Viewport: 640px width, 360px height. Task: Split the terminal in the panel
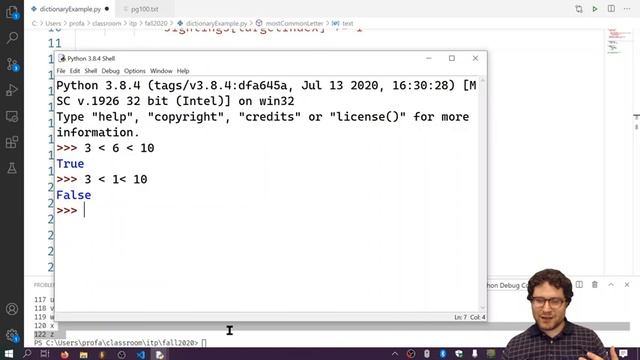coord(579,284)
